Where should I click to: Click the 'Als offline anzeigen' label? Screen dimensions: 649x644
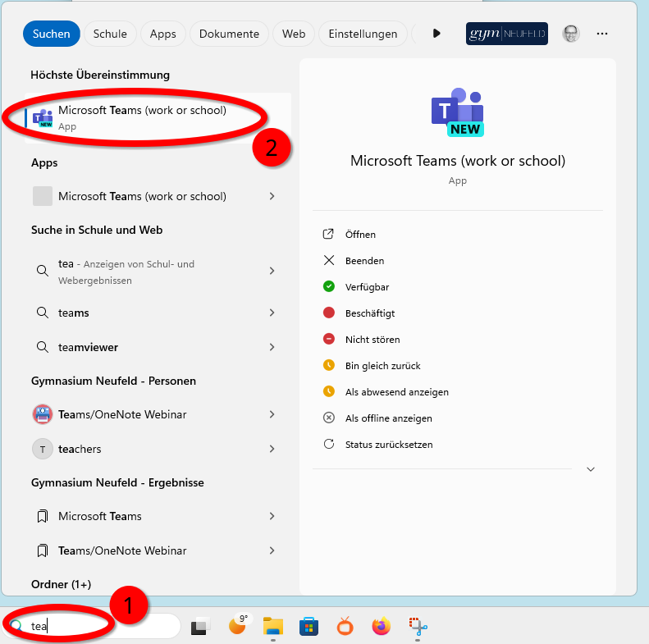(x=389, y=418)
